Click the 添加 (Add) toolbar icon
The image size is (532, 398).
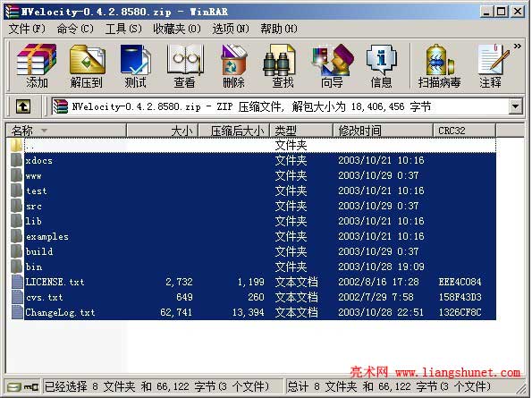pyautogui.click(x=37, y=65)
